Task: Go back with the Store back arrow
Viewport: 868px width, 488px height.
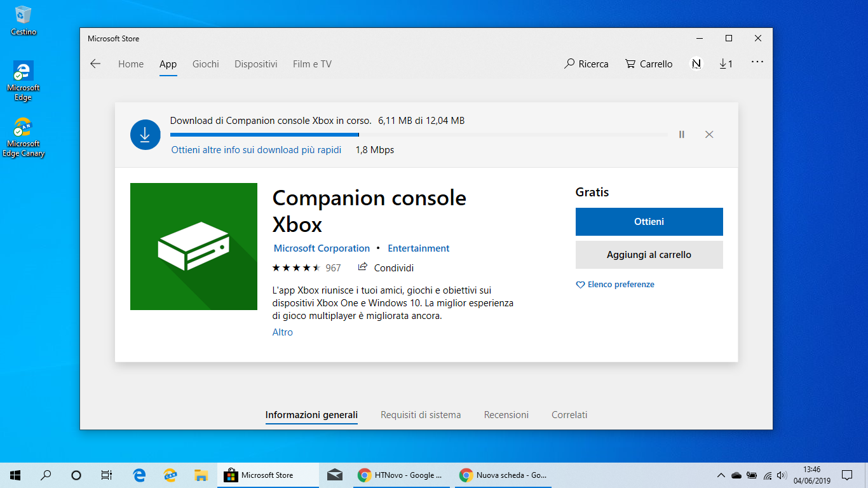Action: [x=95, y=64]
